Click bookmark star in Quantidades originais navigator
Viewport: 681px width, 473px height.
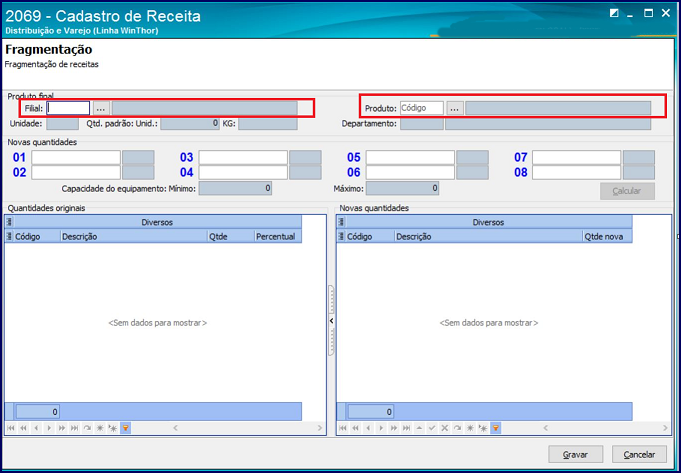pos(100,428)
